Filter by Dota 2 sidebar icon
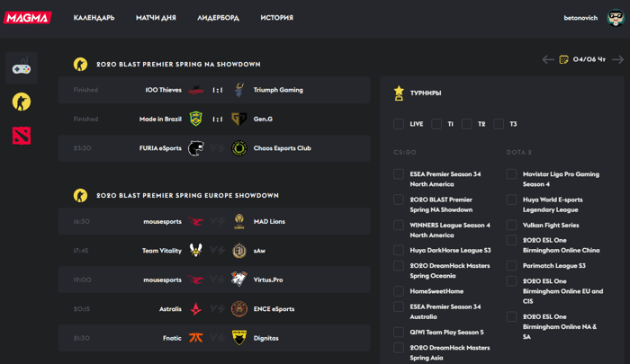630x364 pixels. [22, 135]
